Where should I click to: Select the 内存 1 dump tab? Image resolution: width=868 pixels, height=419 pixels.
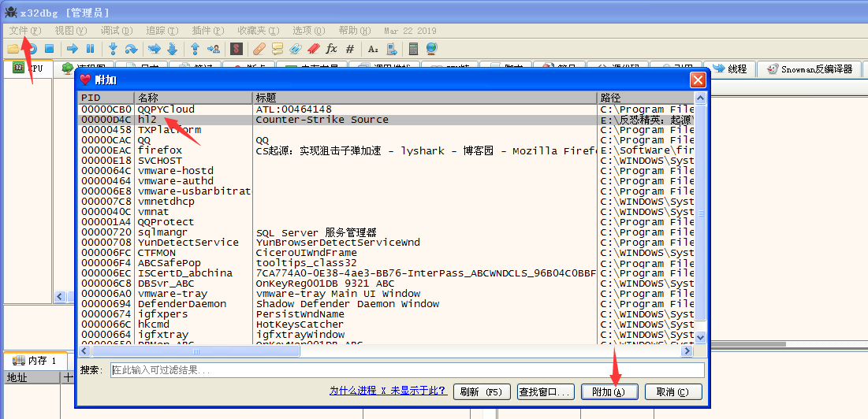pos(35,361)
